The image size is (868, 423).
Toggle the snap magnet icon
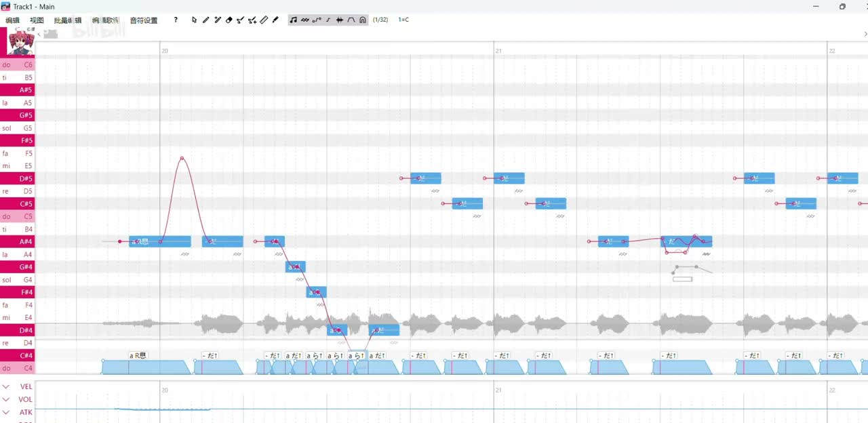click(x=363, y=20)
